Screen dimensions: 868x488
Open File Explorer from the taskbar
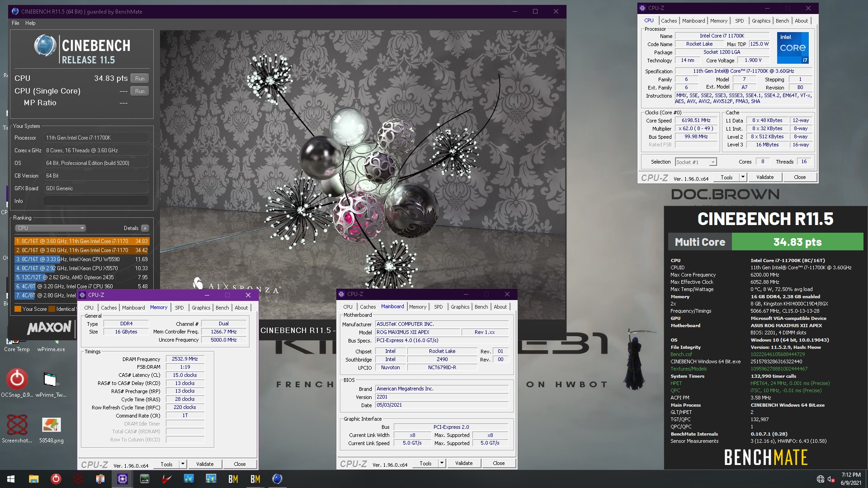point(33,479)
